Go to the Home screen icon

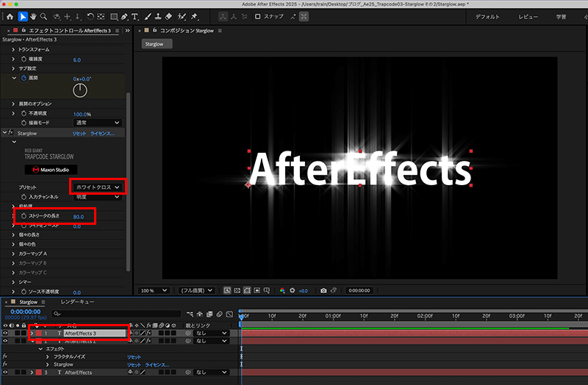(x=10, y=16)
